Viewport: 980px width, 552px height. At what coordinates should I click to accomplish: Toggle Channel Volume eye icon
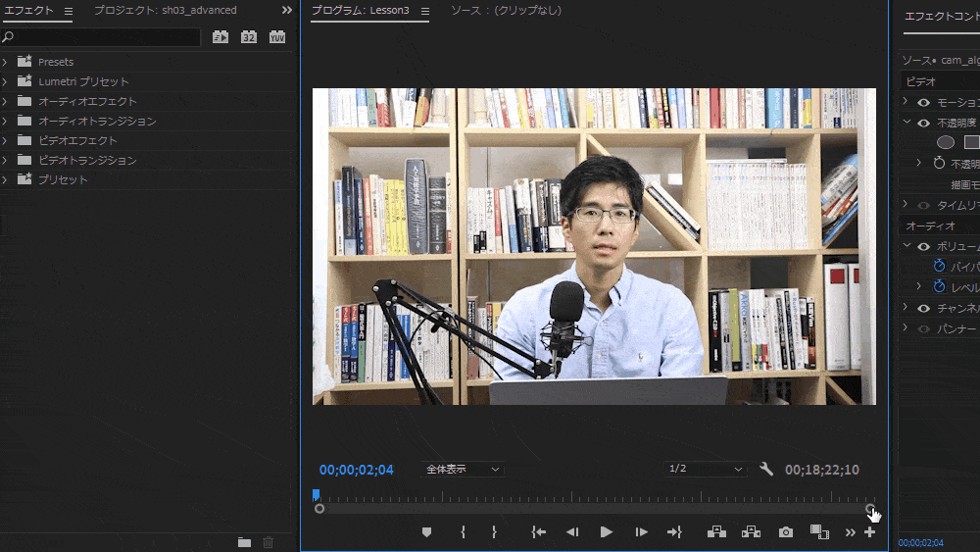924,308
